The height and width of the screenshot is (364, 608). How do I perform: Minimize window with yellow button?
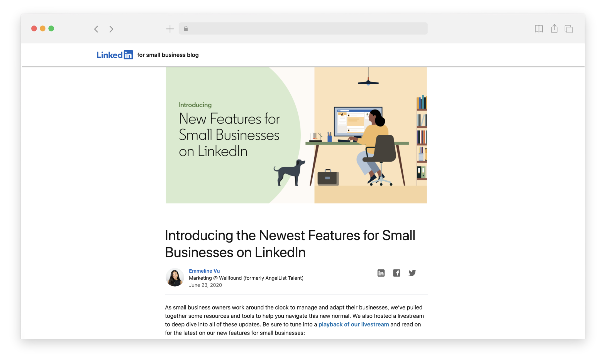pos(42,28)
